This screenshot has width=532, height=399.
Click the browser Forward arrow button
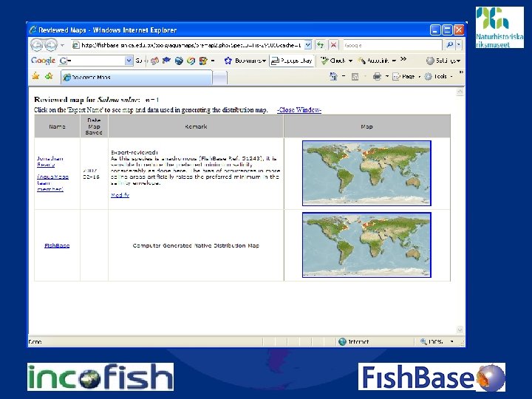pos(51,45)
